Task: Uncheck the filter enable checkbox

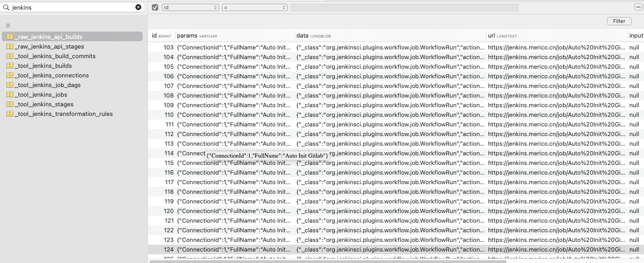Action: 155,7
